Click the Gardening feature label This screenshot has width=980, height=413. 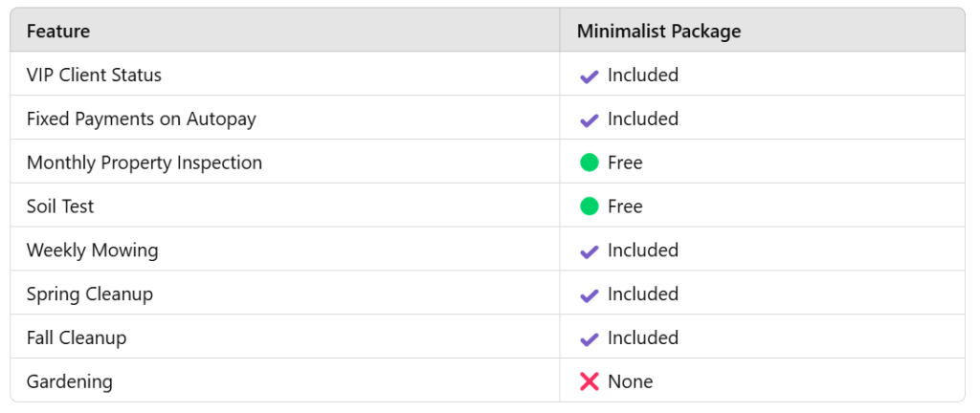(69, 381)
